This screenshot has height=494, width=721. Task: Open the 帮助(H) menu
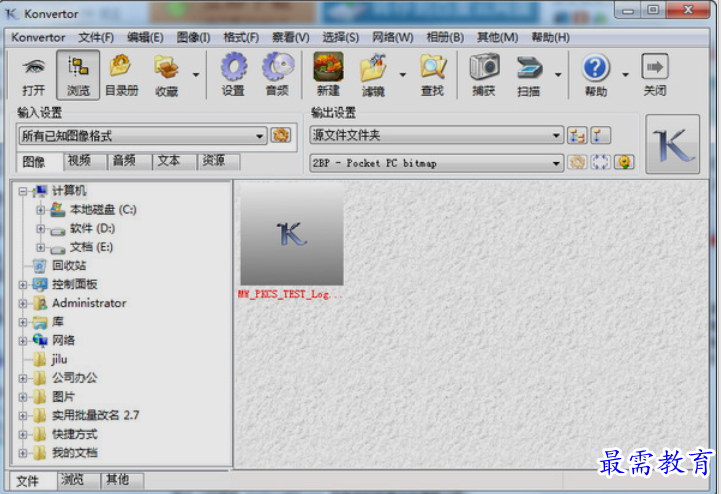550,37
